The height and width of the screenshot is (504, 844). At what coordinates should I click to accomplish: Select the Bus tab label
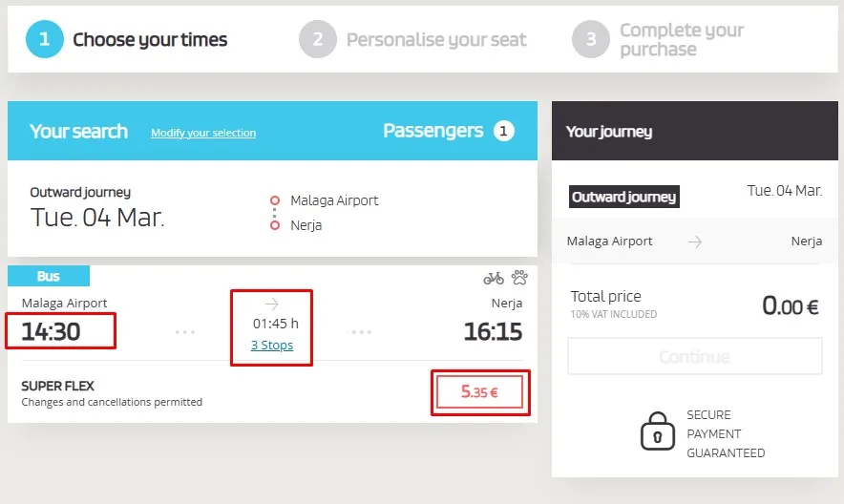49,276
